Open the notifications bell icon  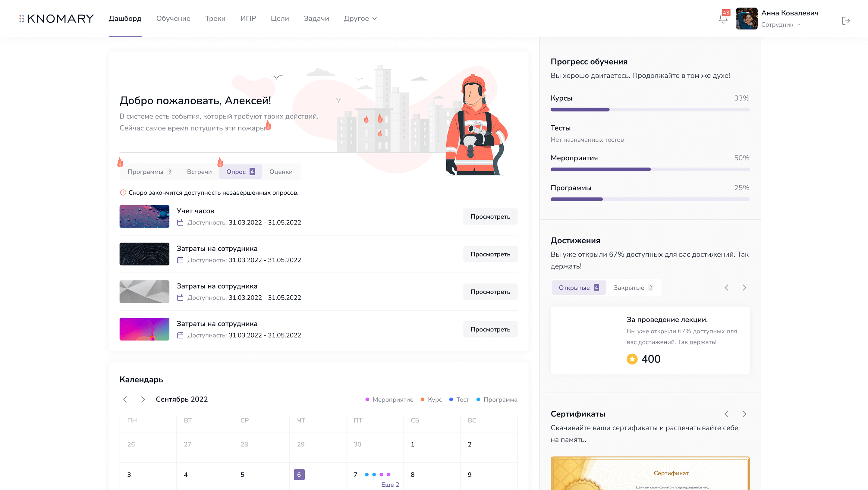point(723,19)
